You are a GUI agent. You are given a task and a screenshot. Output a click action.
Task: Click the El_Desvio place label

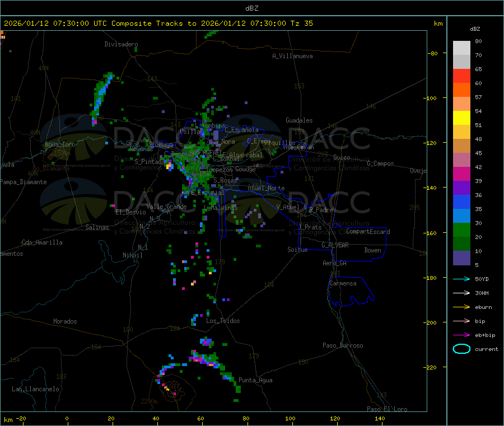pyautogui.click(x=130, y=212)
